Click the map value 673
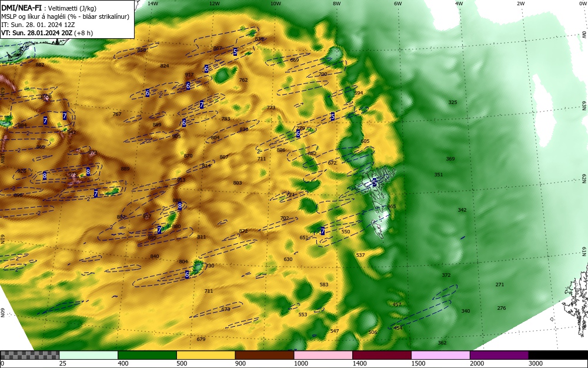 coord(226,310)
